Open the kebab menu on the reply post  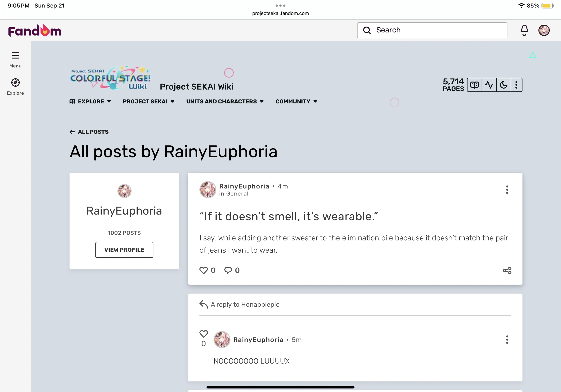coord(507,339)
